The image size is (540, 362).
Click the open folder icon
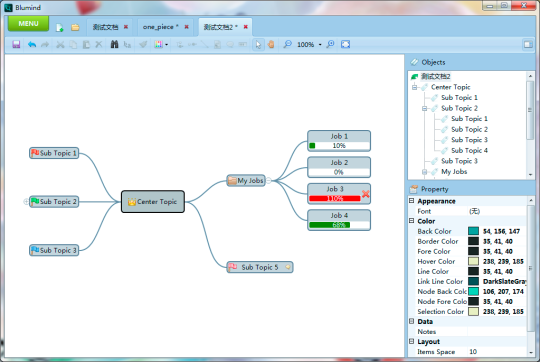click(75, 28)
